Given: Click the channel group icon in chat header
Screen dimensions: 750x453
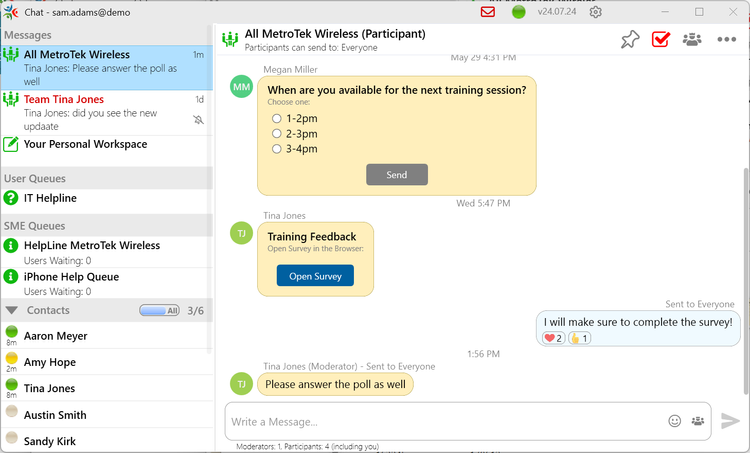Looking at the screenshot, I should click(230, 39).
